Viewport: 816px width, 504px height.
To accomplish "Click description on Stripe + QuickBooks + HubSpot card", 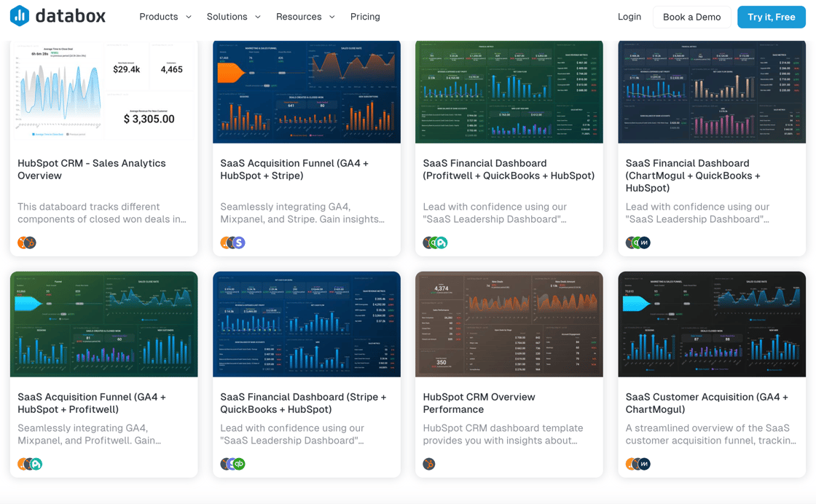I will [292, 434].
